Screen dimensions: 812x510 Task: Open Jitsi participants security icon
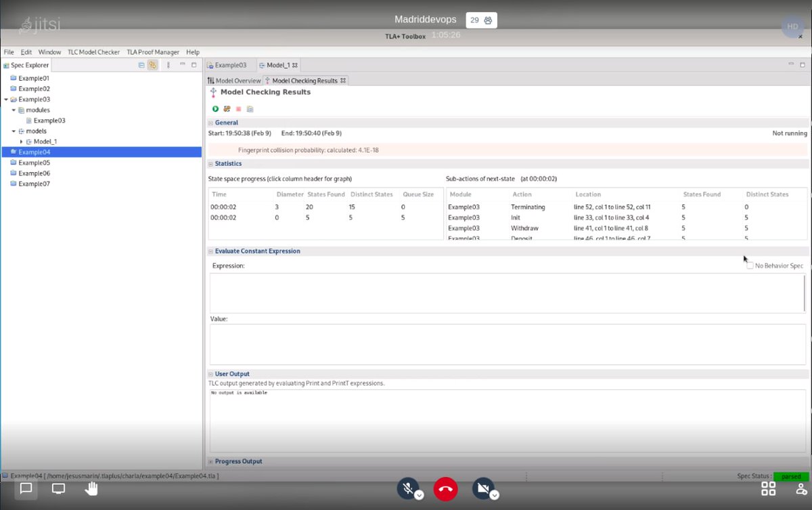(801, 488)
